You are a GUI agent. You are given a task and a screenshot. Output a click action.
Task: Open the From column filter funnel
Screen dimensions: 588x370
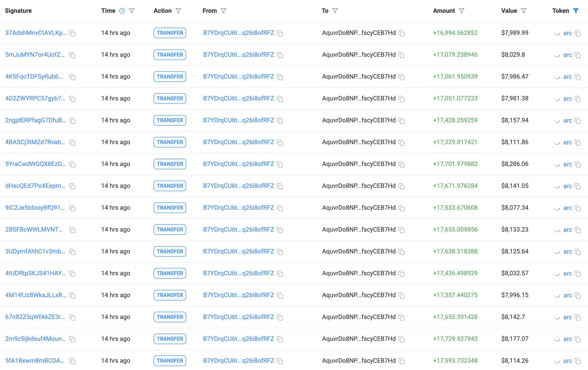pyautogui.click(x=223, y=11)
